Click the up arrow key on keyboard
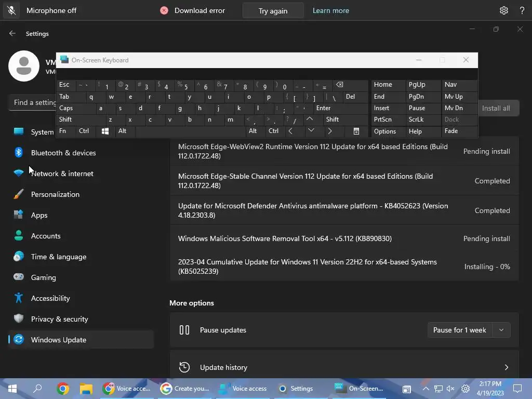The height and width of the screenshot is (399, 532). click(x=313, y=119)
